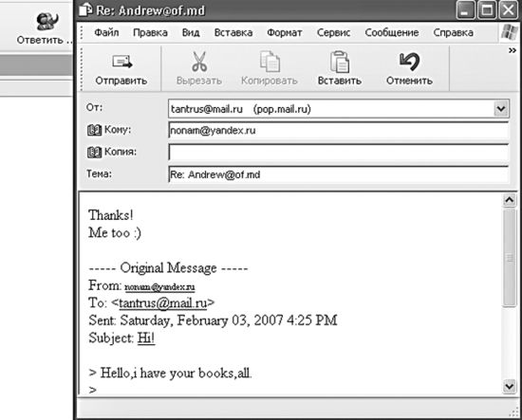Viewport: 522px width, 420px height.
Task: Open the Сообщение menu
Action: click(x=391, y=32)
